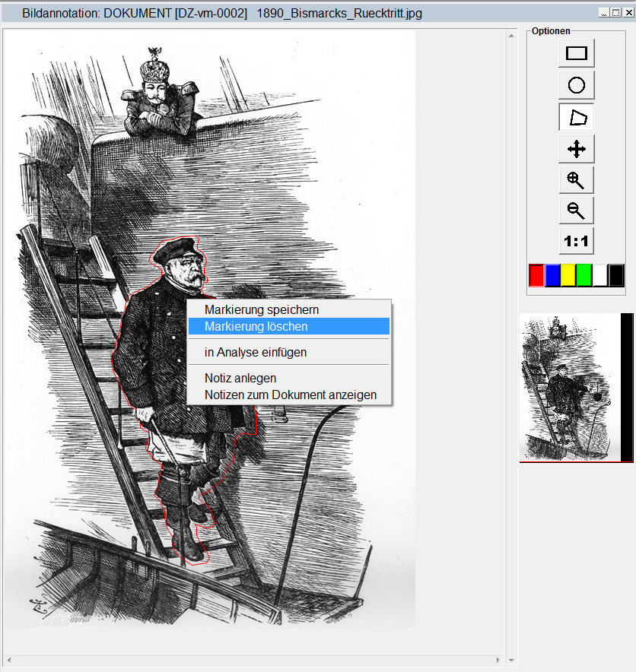Image resolution: width=636 pixels, height=672 pixels.
Task: Click the zoom out magnifier
Action: click(x=577, y=211)
